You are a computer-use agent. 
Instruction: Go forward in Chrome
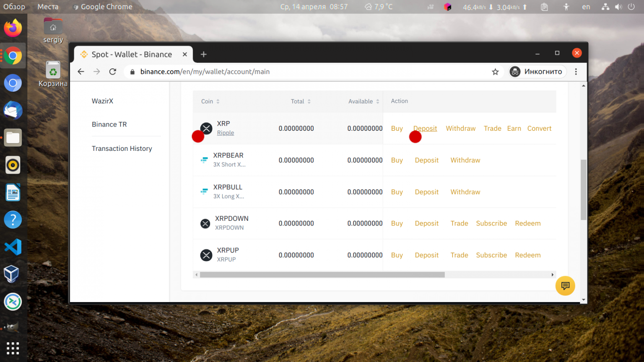[97, 72]
